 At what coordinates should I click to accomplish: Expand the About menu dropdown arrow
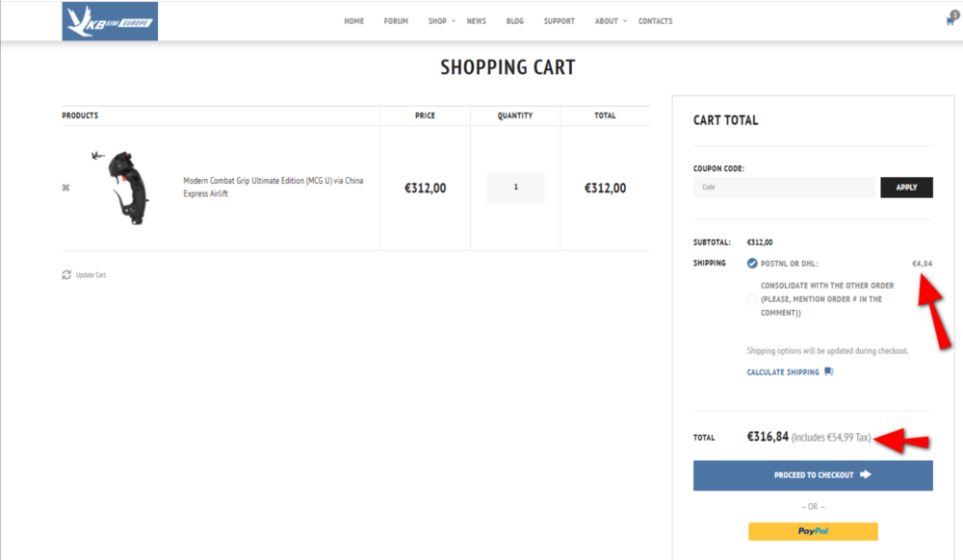click(x=624, y=21)
